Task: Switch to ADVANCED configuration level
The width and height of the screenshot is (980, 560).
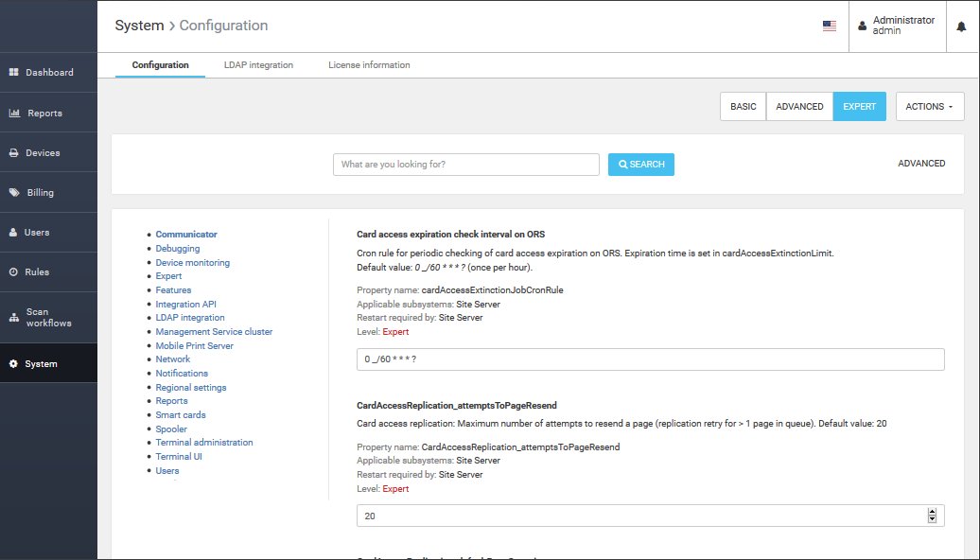Action: (799, 107)
